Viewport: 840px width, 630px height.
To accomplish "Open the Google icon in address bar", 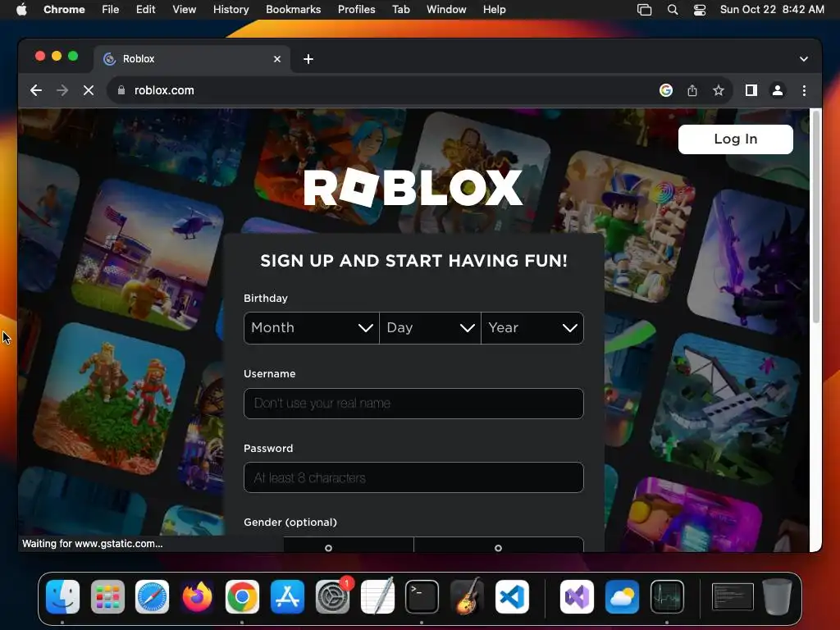I will [x=666, y=90].
